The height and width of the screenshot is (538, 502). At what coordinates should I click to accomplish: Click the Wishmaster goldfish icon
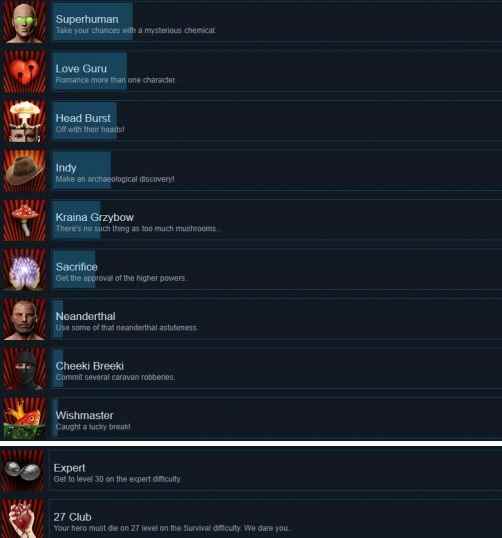[x=24, y=419]
